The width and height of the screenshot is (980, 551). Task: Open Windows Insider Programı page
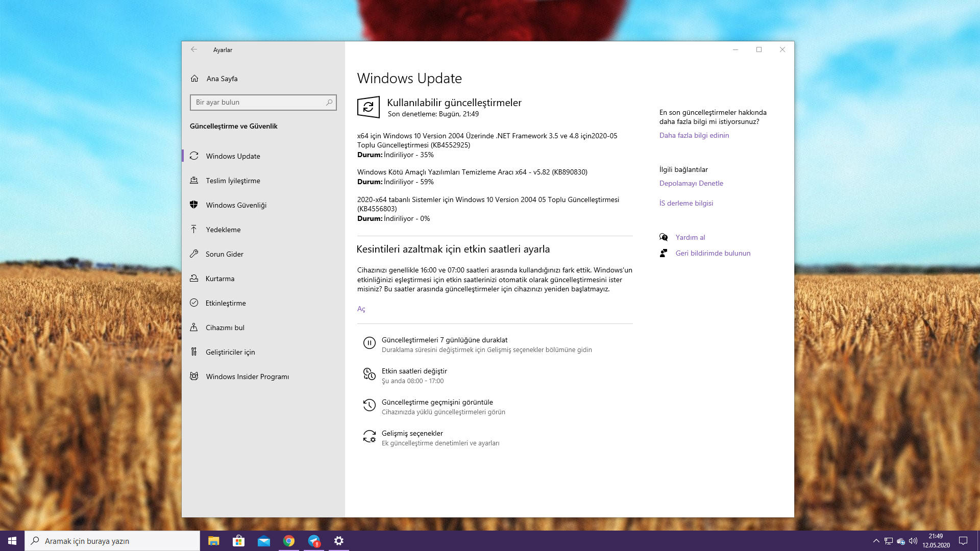tap(263, 377)
